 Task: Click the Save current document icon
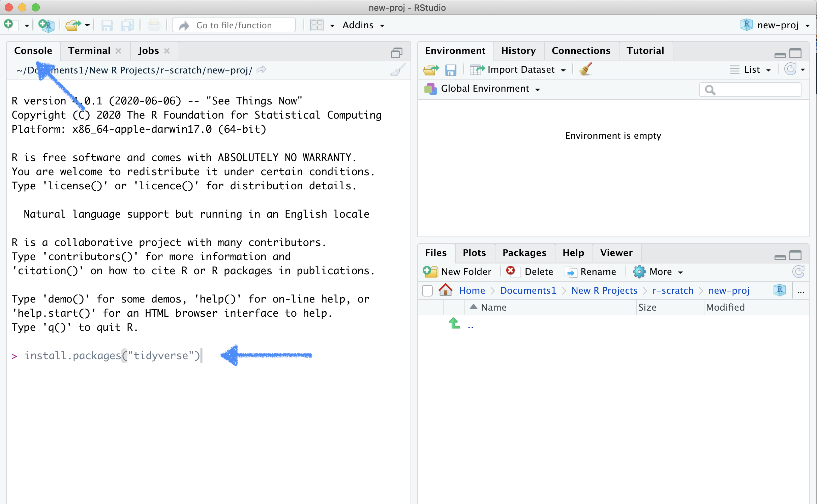[107, 26]
